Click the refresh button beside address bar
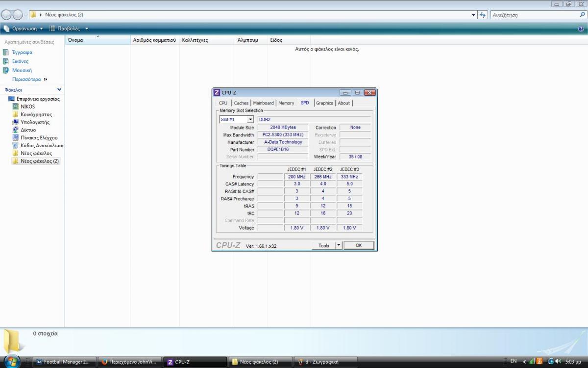Viewport: 588px width, 368px height. click(483, 15)
